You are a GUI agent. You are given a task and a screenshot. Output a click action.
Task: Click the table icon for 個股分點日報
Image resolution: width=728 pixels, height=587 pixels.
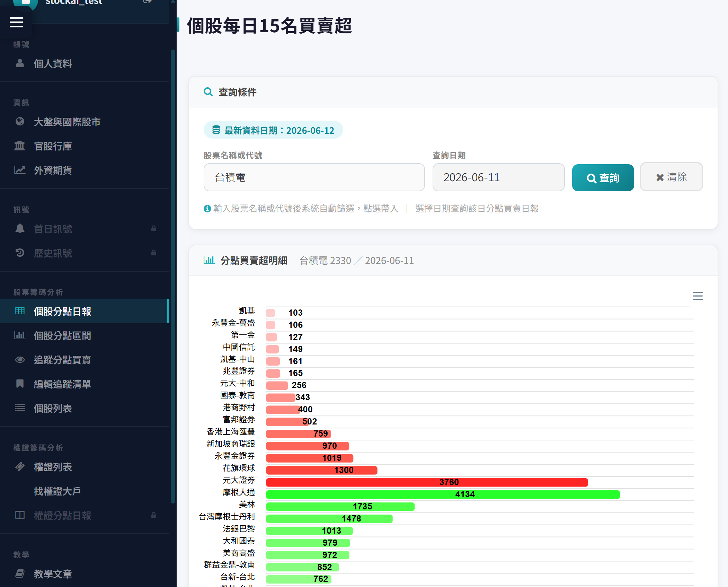click(x=20, y=311)
